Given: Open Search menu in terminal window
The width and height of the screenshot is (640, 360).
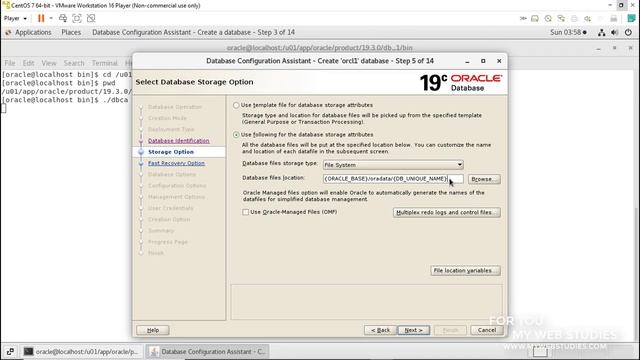Looking at the screenshot, I should [74, 63].
